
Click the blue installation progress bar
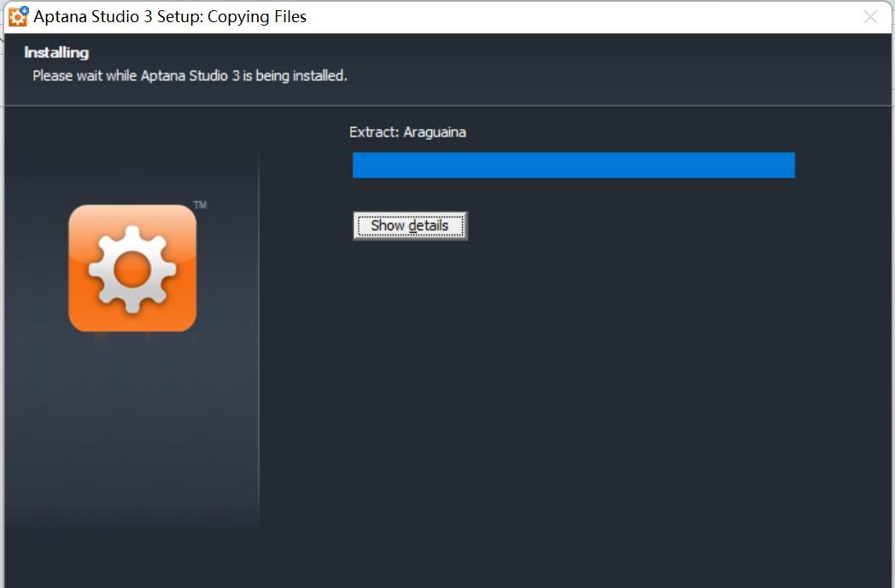[x=574, y=165]
